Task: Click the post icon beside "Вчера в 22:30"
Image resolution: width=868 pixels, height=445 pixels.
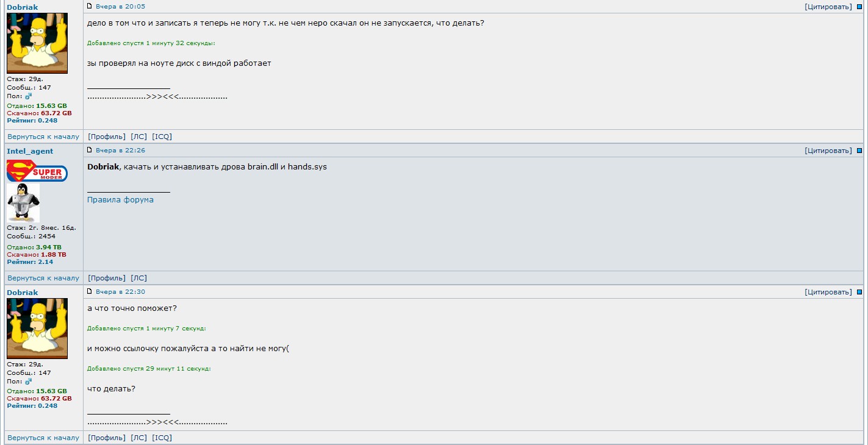Action: (90, 291)
